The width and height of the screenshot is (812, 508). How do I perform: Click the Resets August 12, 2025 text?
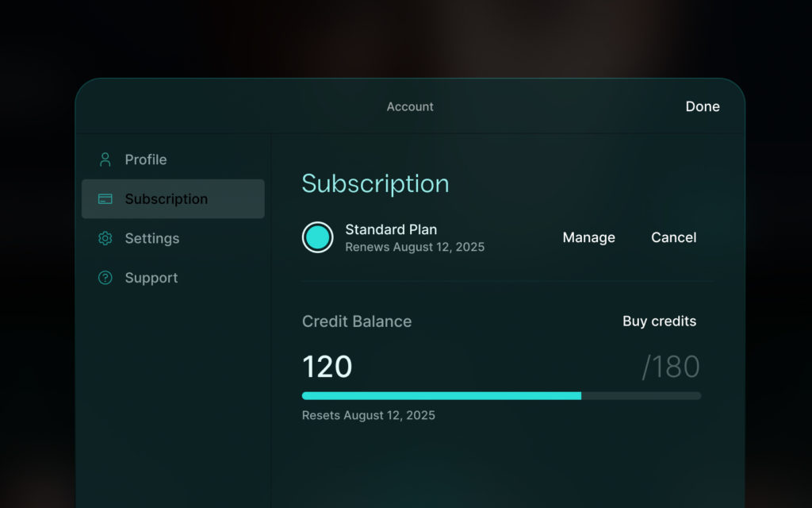coord(369,415)
